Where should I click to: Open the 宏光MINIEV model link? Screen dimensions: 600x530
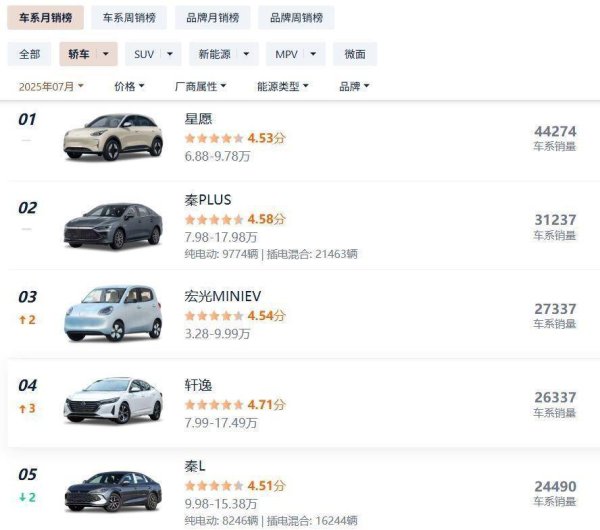pyautogui.click(x=221, y=296)
